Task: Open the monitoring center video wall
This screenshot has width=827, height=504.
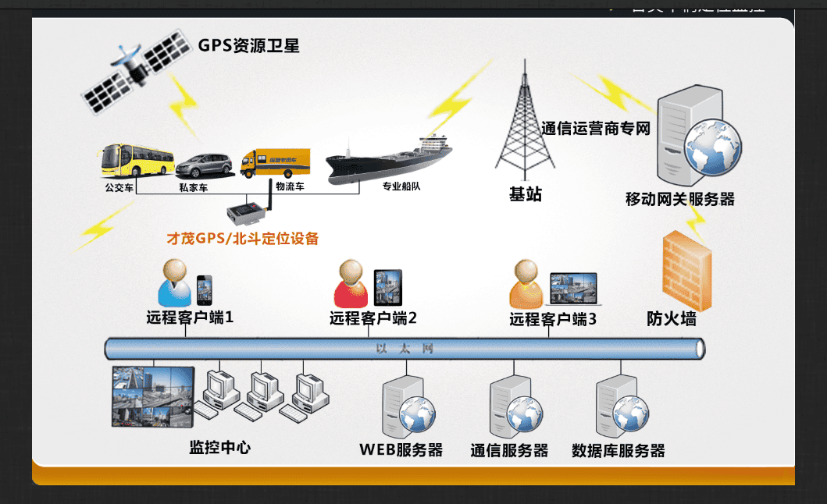Action: [151, 396]
